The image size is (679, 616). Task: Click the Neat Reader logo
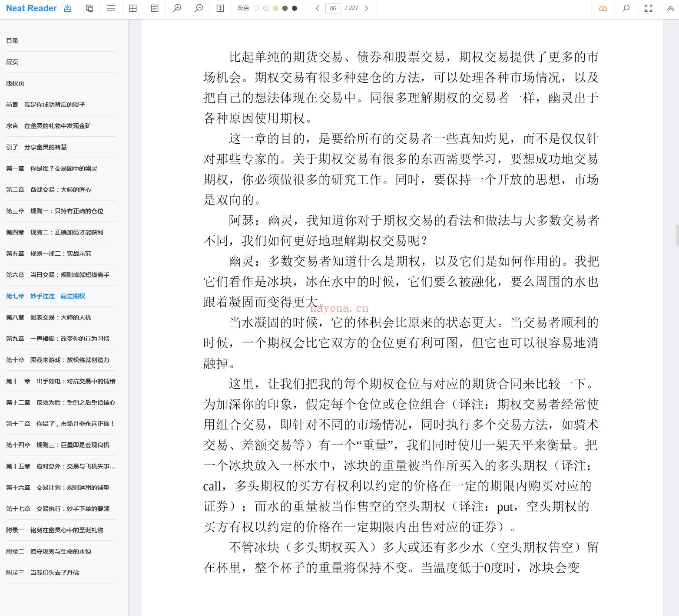[x=31, y=8]
